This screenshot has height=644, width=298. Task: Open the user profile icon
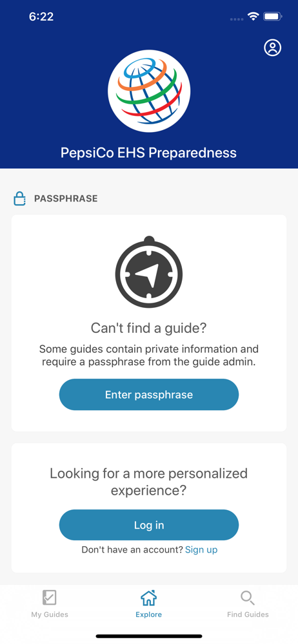272,48
